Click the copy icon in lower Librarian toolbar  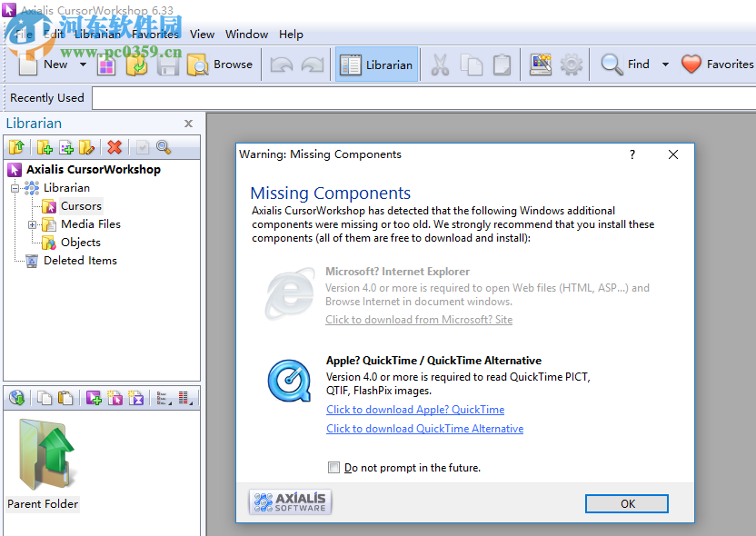click(x=45, y=398)
